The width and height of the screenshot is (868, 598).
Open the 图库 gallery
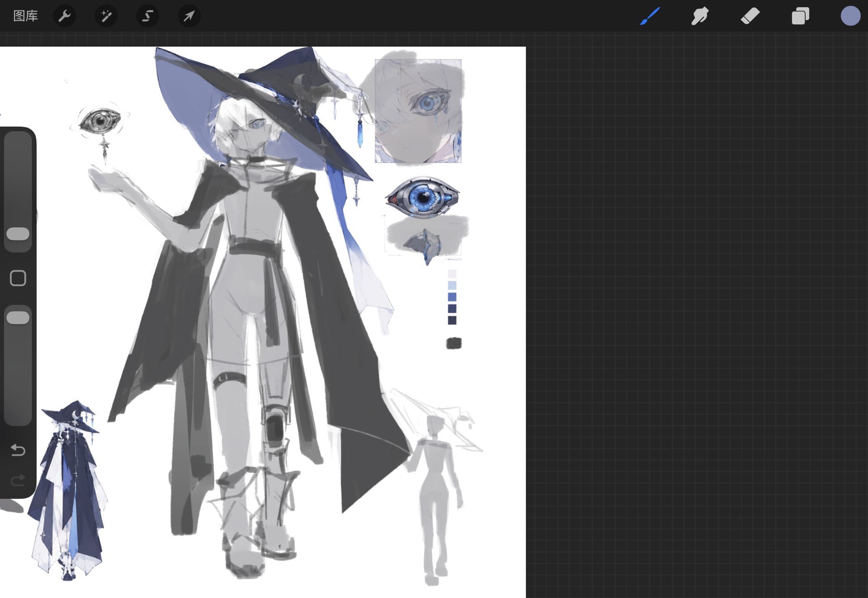point(25,16)
